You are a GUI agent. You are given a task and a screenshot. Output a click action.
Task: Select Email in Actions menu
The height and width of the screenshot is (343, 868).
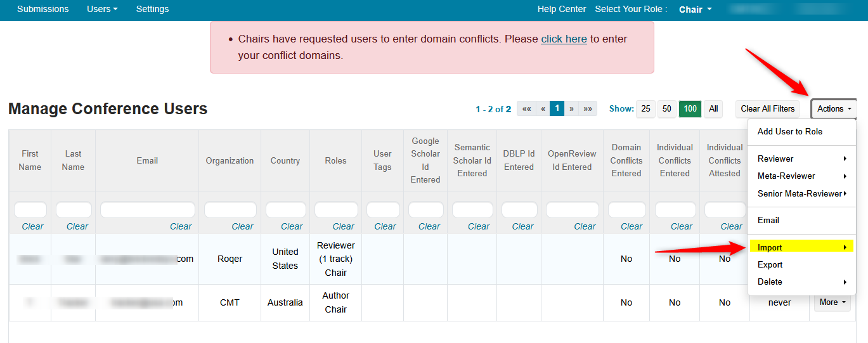click(x=802, y=220)
